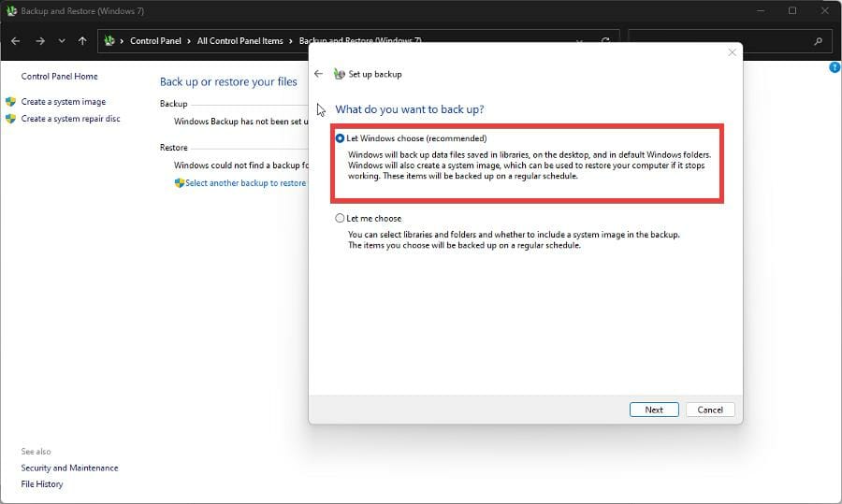This screenshot has width=842, height=504.
Task: Close the Set up backup dialog
Action: click(x=732, y=52)
